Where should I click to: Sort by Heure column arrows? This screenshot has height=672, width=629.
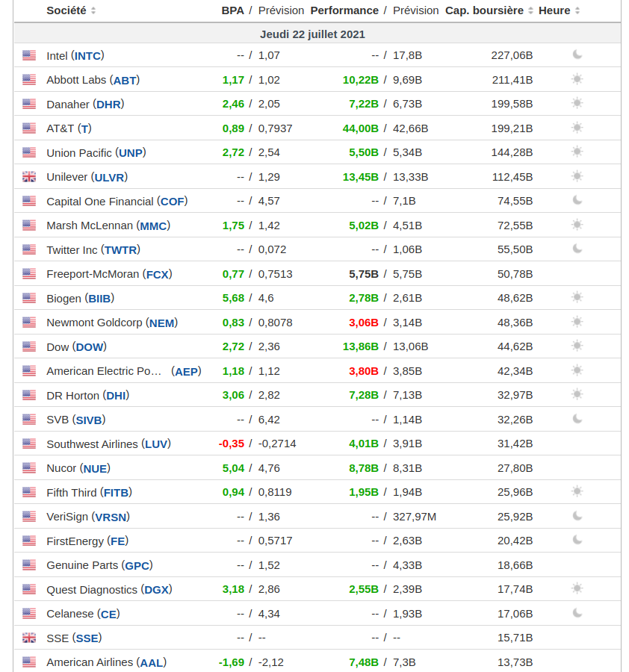coord(577,11)
